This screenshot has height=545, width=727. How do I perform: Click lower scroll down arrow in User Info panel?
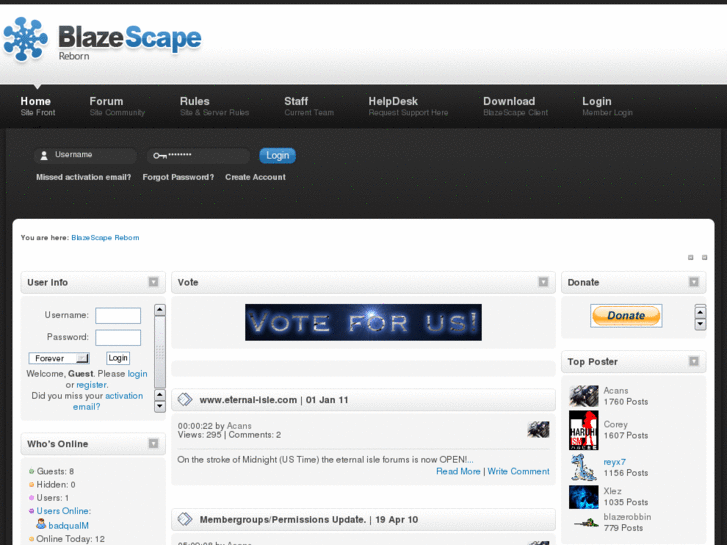point(159,407)
